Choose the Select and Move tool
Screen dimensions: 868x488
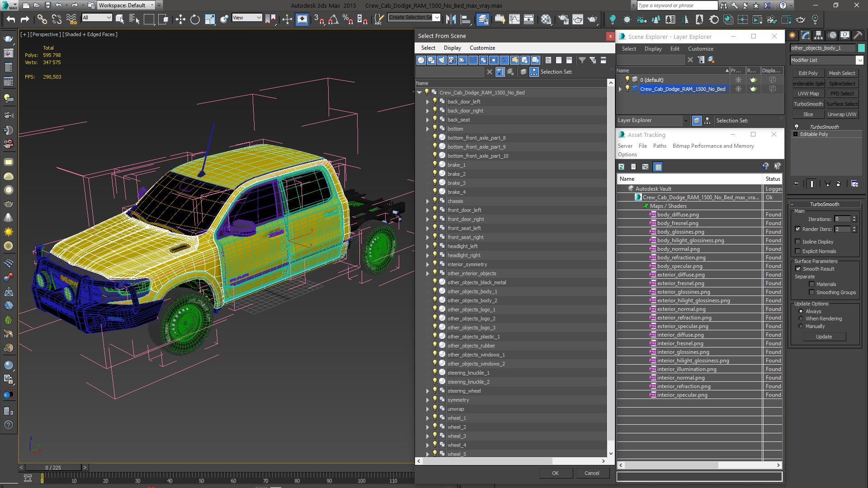180,19
